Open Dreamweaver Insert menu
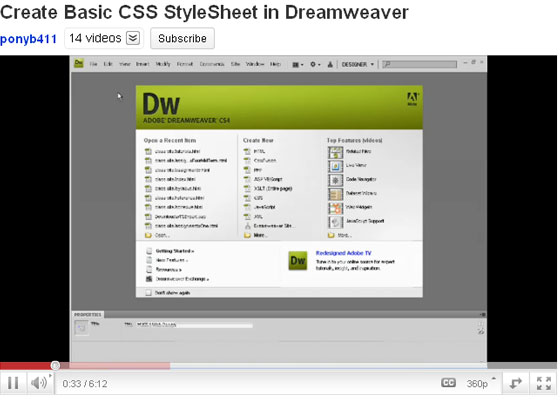This screenshot has width=560, height=400. pyautogui.click(x=142, y=64)
